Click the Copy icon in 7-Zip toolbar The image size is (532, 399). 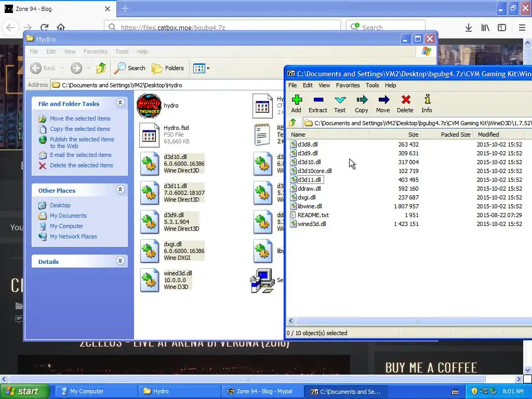tap(362, 104)
